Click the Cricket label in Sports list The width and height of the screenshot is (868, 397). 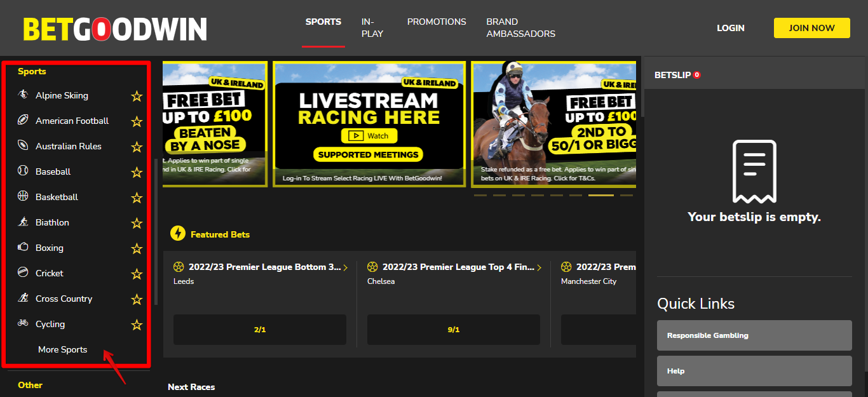(50, 273)
